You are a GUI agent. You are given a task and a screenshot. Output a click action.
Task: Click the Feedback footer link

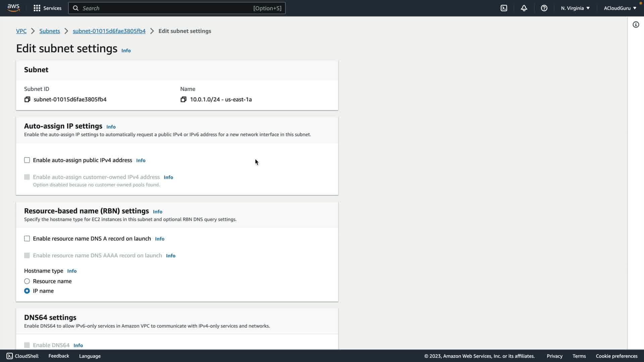59,356
